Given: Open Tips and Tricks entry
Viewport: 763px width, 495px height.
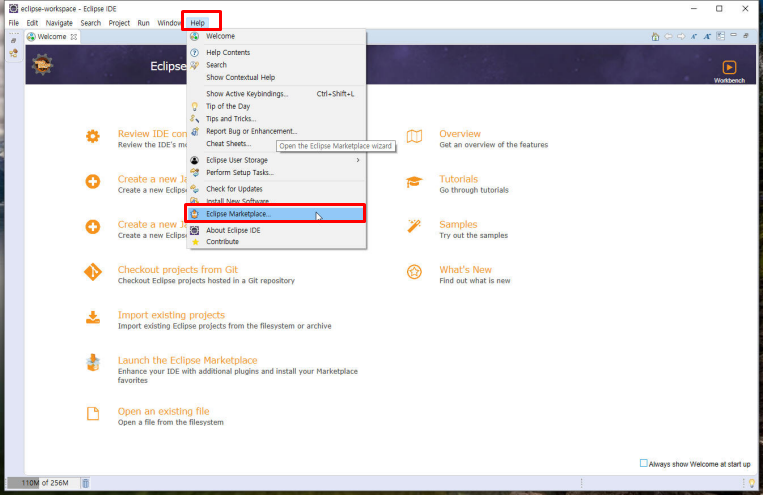Looking at the screenshot, I should tap(276, 119).
